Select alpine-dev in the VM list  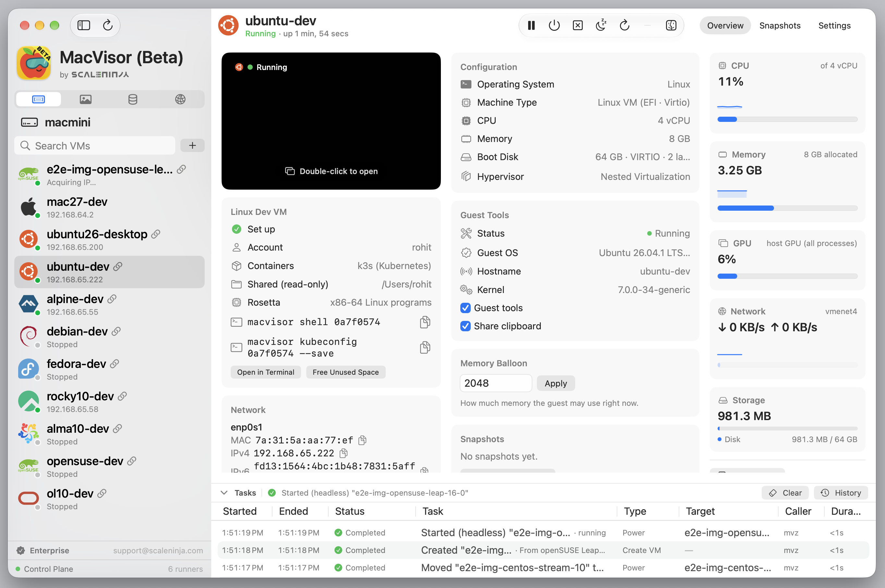pos(109,304)
